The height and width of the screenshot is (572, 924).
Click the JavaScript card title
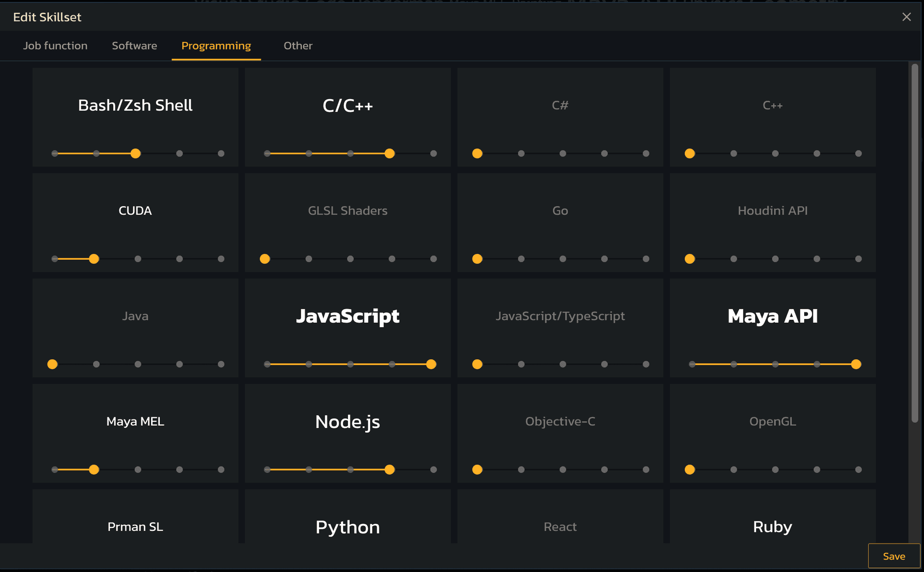[x=347, y=316]
